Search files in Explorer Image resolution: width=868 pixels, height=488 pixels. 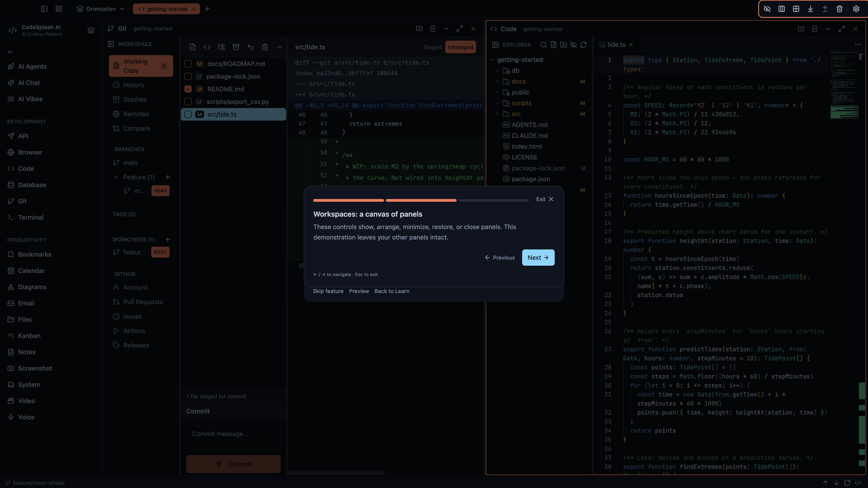pyautogui.click(x=543, y=45)
